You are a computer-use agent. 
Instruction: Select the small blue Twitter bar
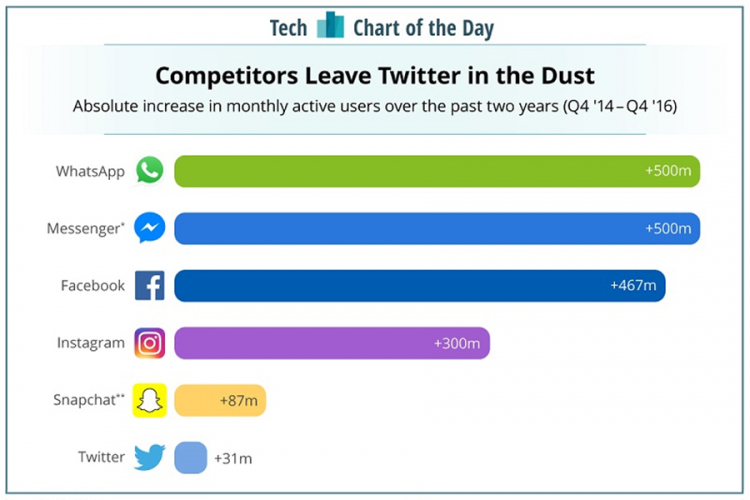(191, 458)
